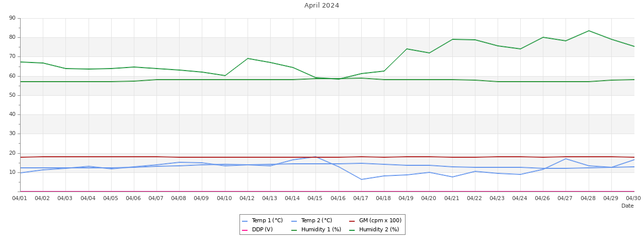Toggle the Temp 1 (°C) legend entry

click(x=267, y=221)
